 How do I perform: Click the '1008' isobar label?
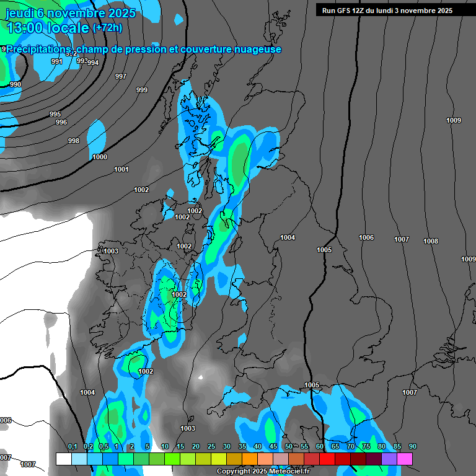pos(431,241)
